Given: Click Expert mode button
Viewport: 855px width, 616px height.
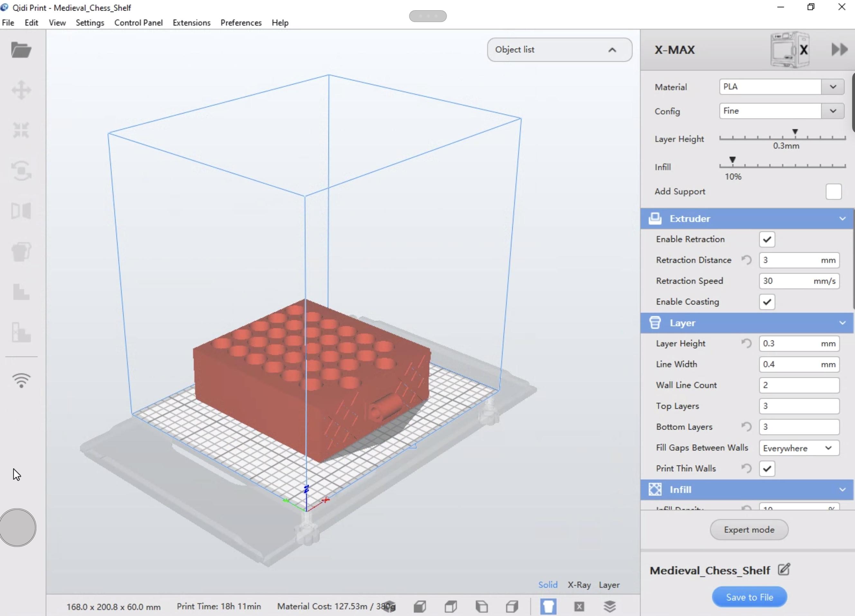Looking at the screenshot, I should (749, 530).
